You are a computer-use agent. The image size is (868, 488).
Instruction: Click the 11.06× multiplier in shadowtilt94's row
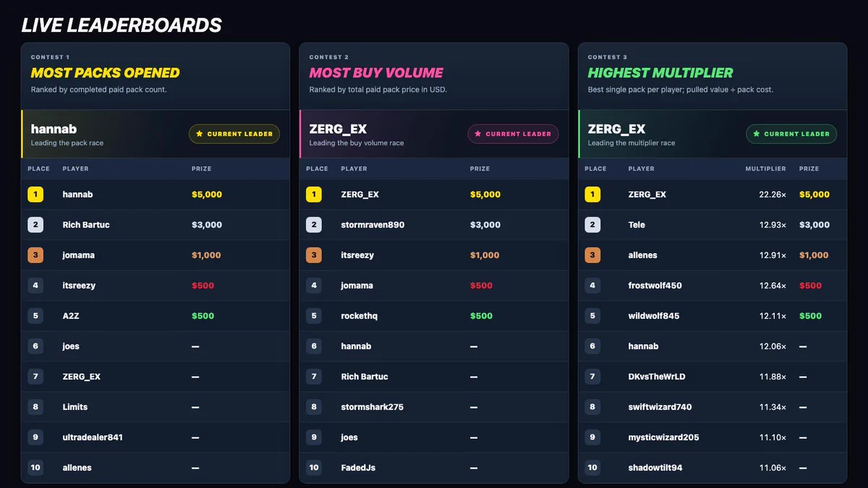(773, 468)
